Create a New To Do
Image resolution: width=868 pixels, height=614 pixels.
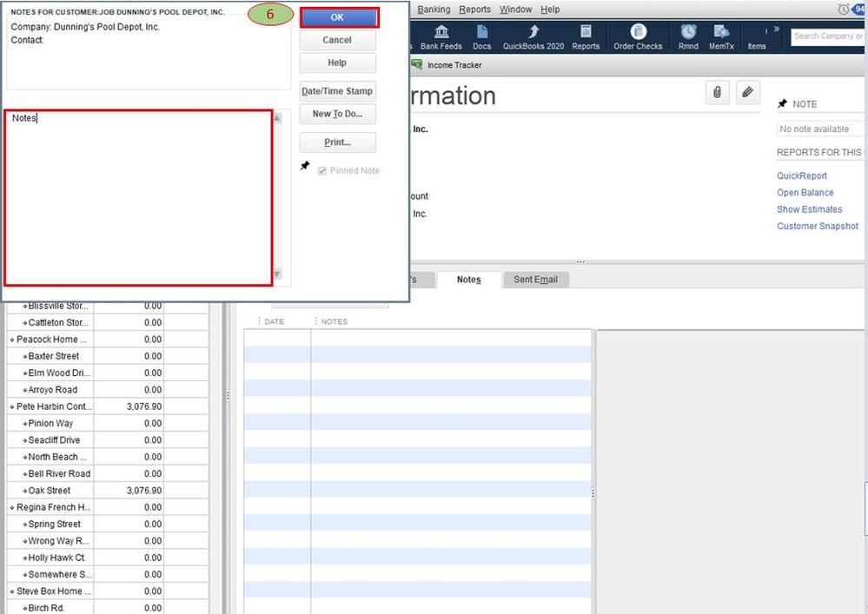point(337,114)
